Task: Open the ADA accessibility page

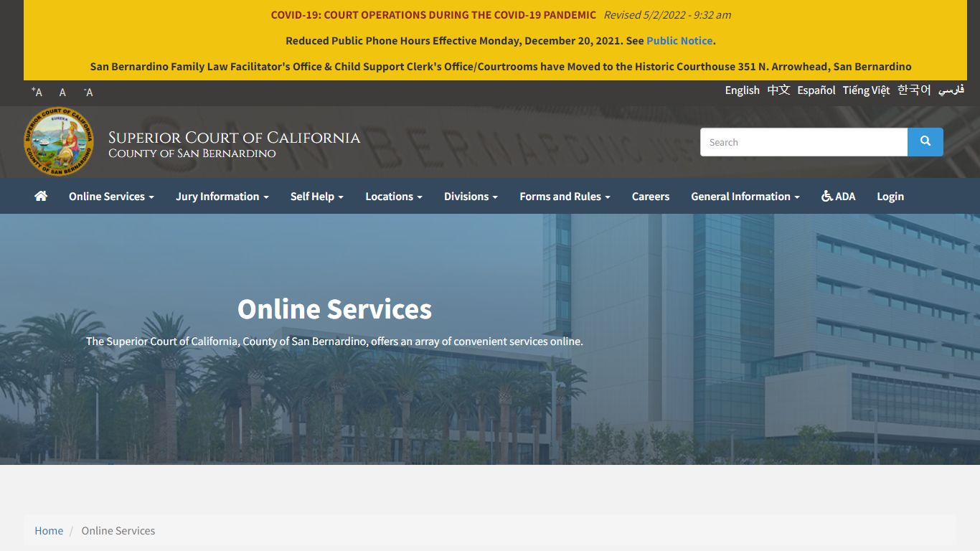Action: coord(838,196)
